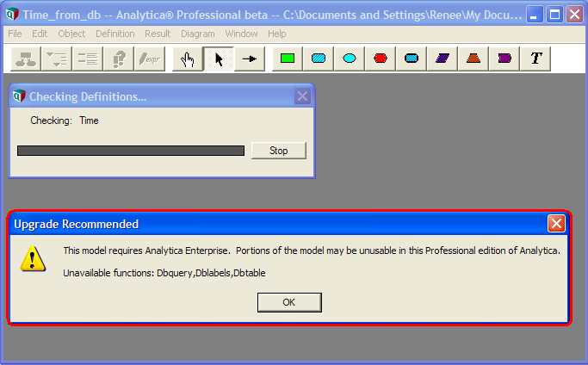Screen dimensions: 588x365
Task: Select the edit arrow pointer tool
Action: tap(219, 59)
